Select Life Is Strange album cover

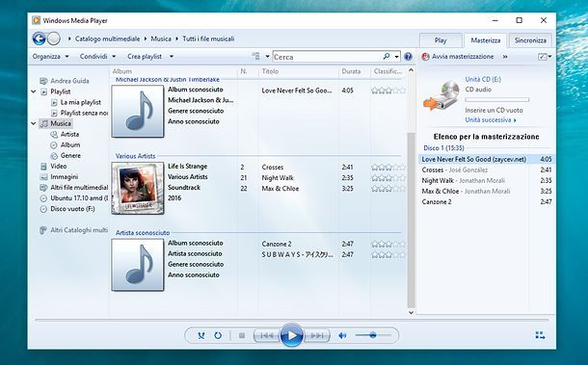coord(138,188)
